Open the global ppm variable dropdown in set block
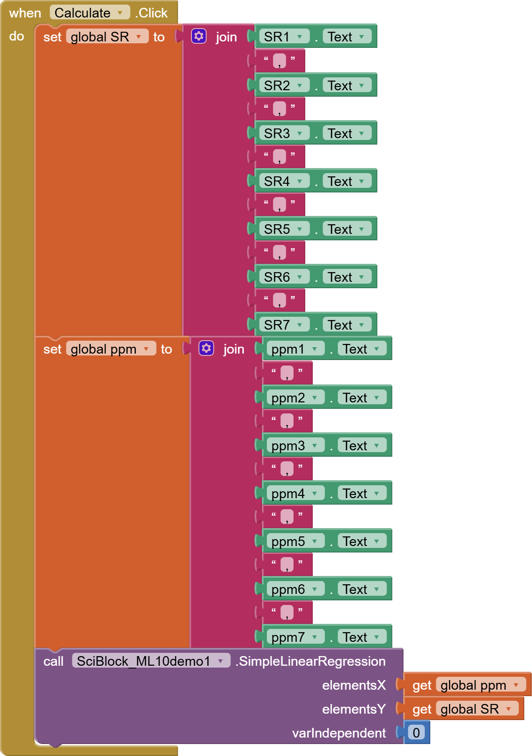 pyautogui.click(x=146, y=349)
